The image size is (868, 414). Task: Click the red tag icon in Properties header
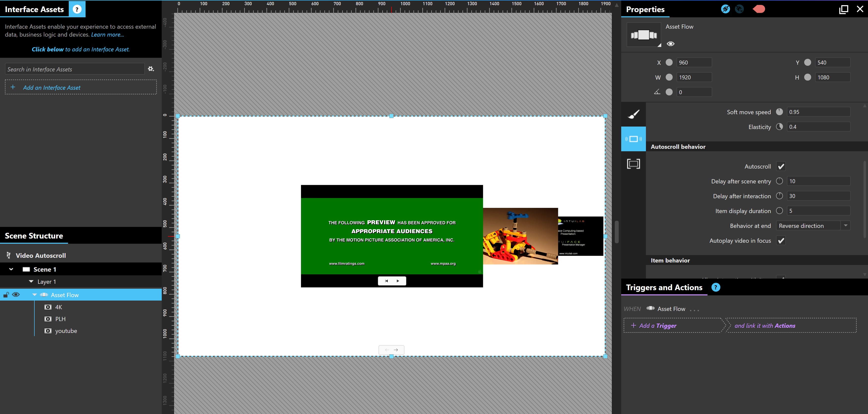[759, 9]
